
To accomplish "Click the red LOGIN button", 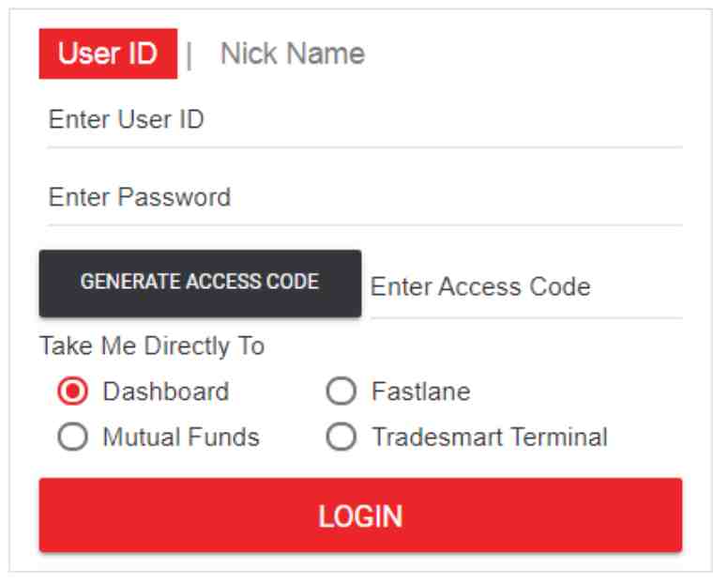I will click(x=360, y=515).
